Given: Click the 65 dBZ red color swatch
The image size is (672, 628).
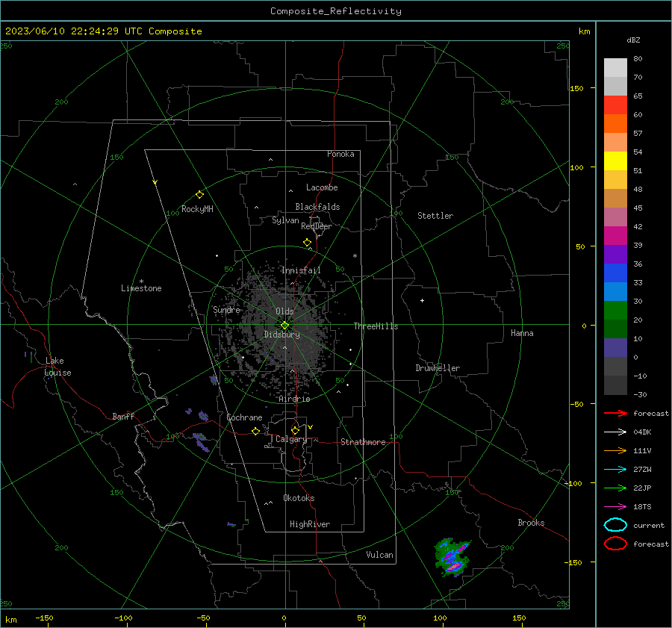Looking at the screenshot, I should coord(615,105).
